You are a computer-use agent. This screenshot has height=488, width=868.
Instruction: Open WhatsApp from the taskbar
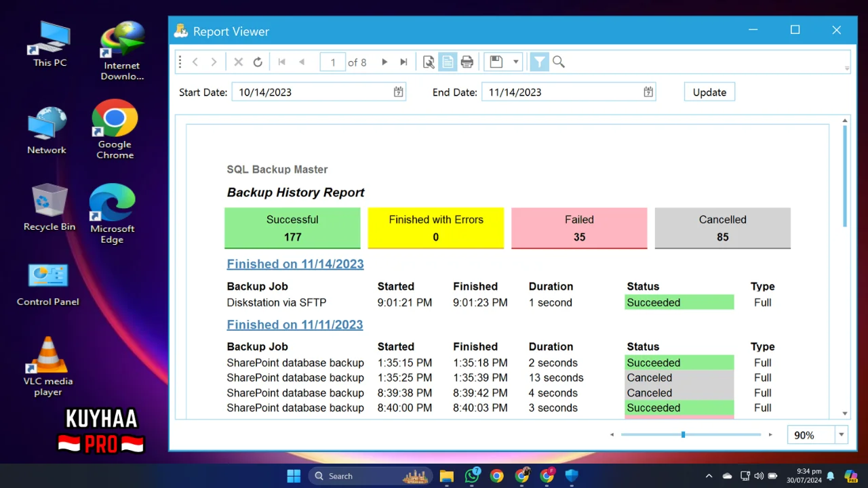472,476
